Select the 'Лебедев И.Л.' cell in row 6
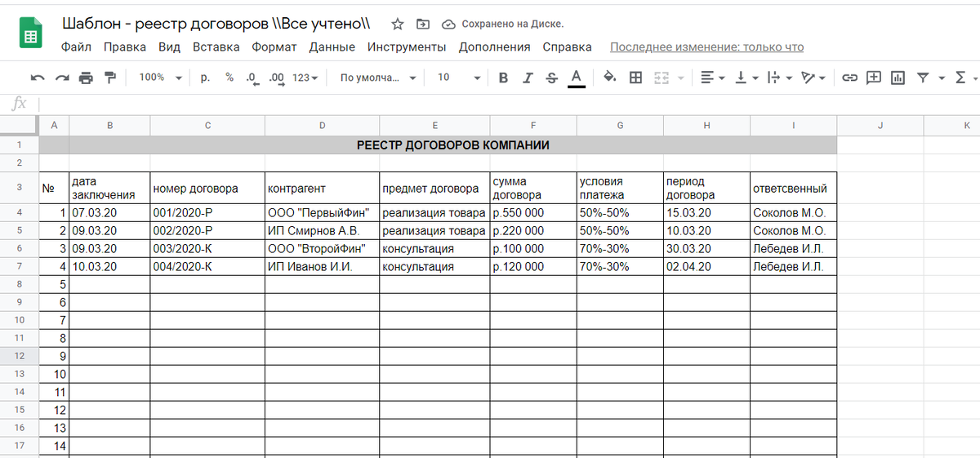The image size is (980, 458). point(794,248)
